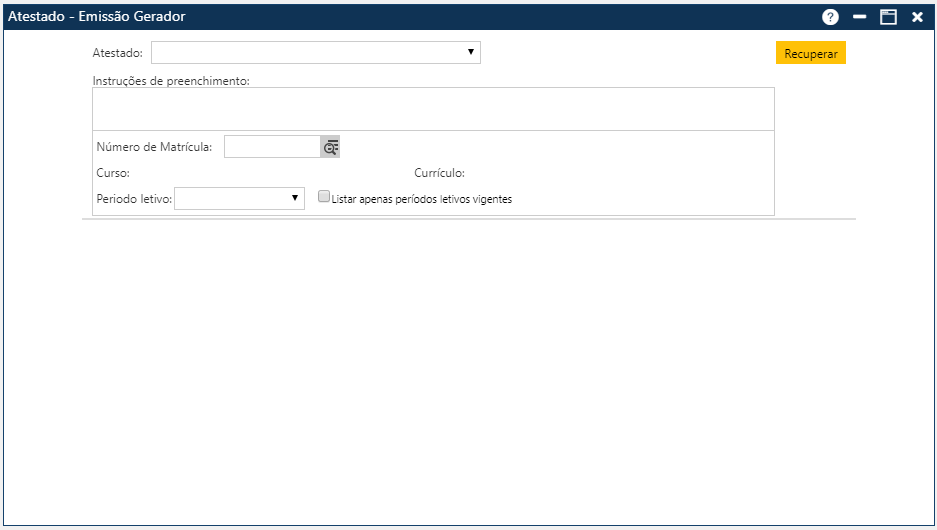Open the Periodo letivo dropdown arrow

coord(294,198)
